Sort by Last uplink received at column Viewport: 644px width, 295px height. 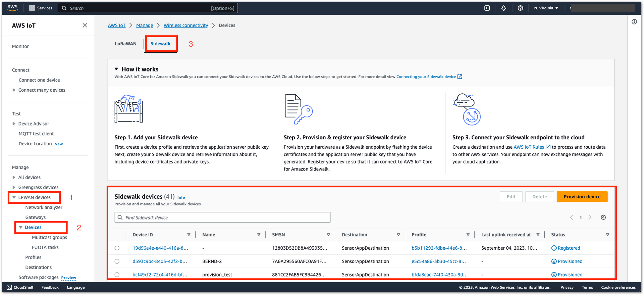(538, 235)
